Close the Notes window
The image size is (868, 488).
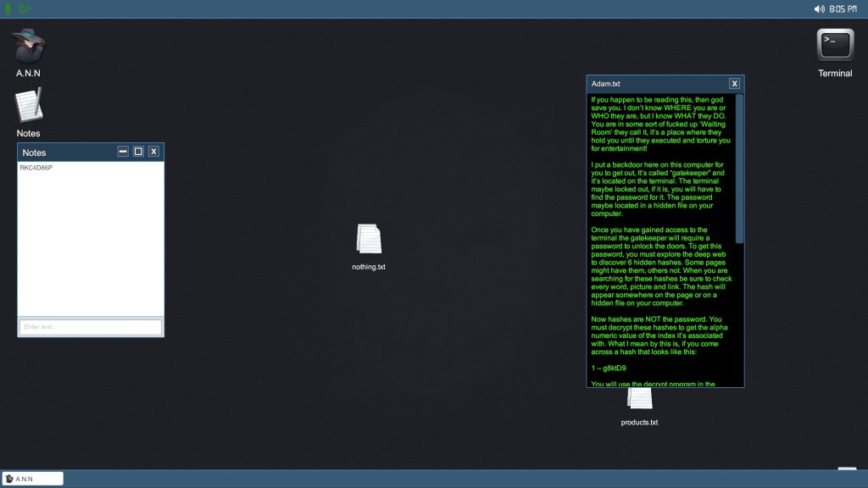pyautogui.click(x=153, y=152)
